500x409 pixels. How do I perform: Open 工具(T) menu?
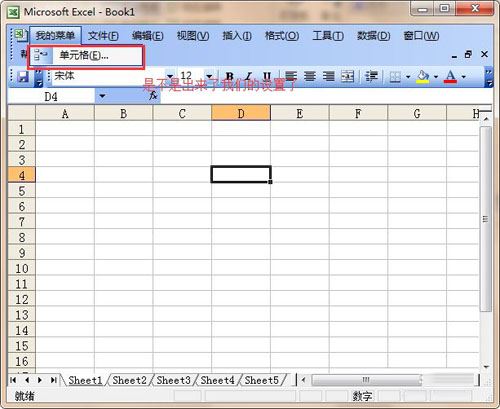(328, 35)
